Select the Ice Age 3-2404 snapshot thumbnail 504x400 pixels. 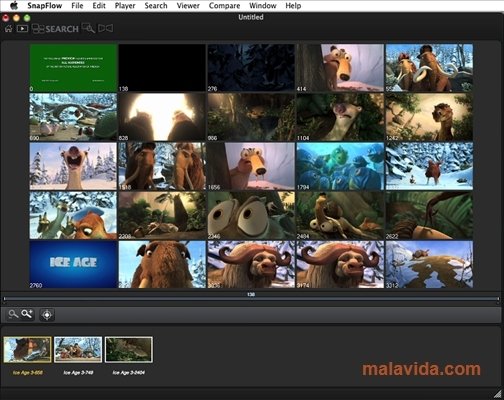coord(129,349)
